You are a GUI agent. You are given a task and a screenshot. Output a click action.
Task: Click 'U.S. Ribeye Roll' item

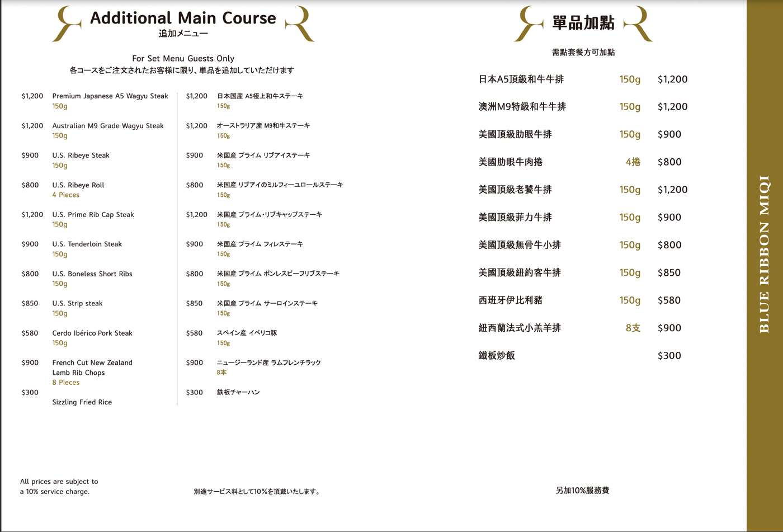point(78,185)
